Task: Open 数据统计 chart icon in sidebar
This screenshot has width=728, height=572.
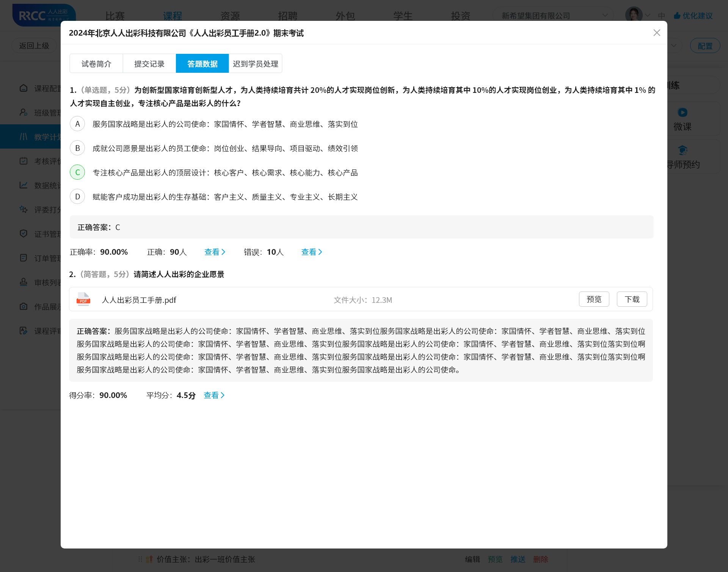Action: [24, 185]
